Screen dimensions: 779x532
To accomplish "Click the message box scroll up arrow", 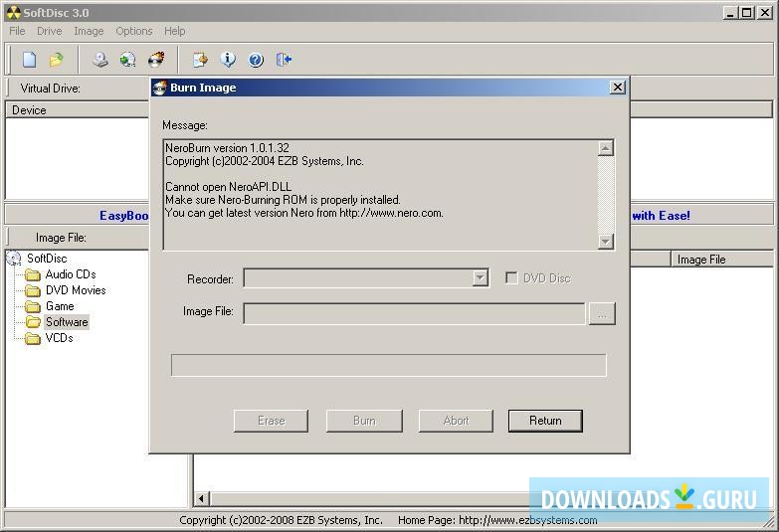I will click(x=606, y=148).
